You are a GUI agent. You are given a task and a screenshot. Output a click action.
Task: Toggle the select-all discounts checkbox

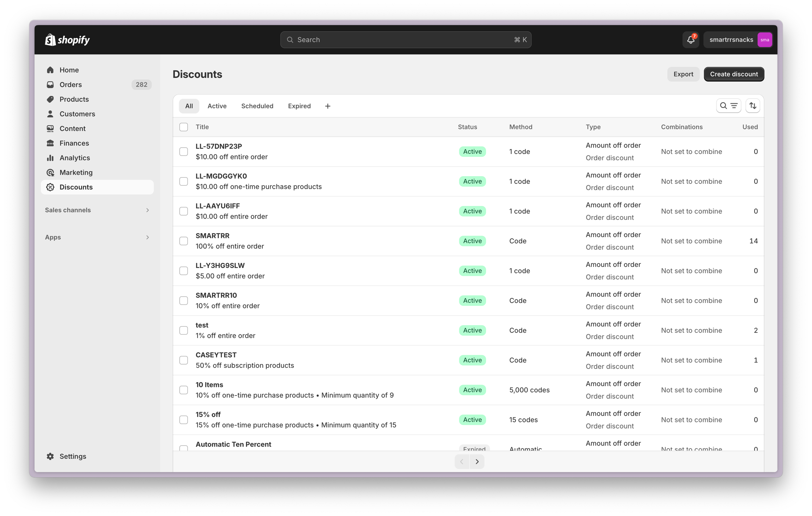point(184,127)
